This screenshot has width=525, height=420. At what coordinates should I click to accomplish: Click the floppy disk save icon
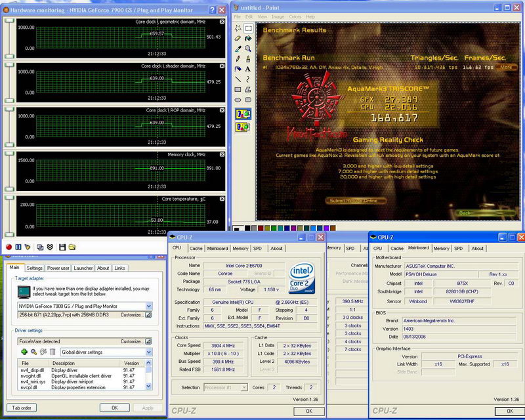pos(62,247)
